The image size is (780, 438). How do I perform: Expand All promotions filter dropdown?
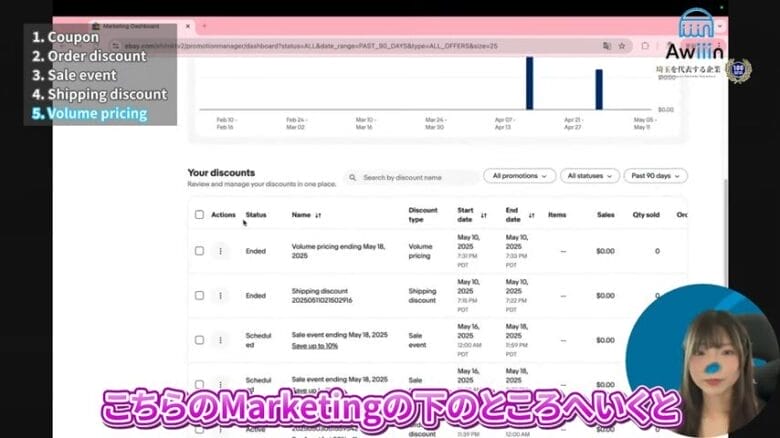tap(519, 176)
